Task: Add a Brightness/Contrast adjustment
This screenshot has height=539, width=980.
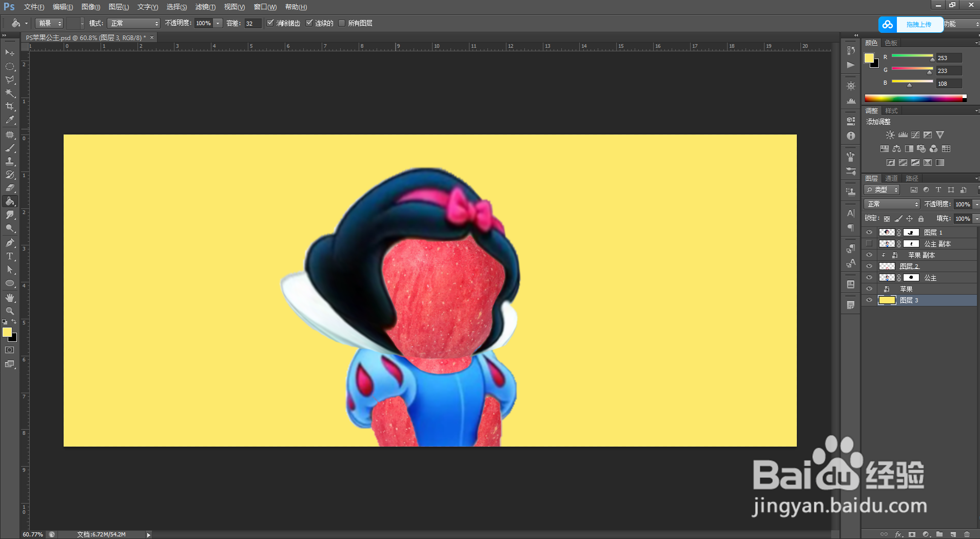Action: click(890, 135)
